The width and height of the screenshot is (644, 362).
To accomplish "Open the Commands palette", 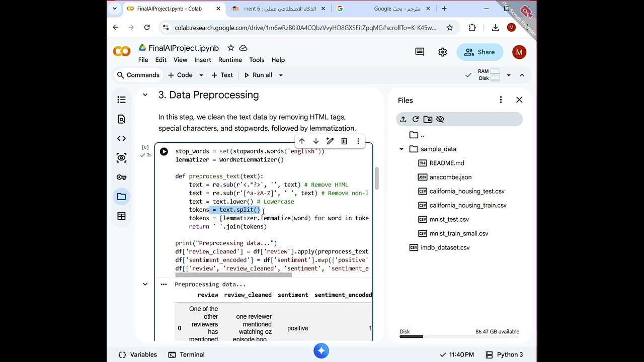I will point(138,75).
